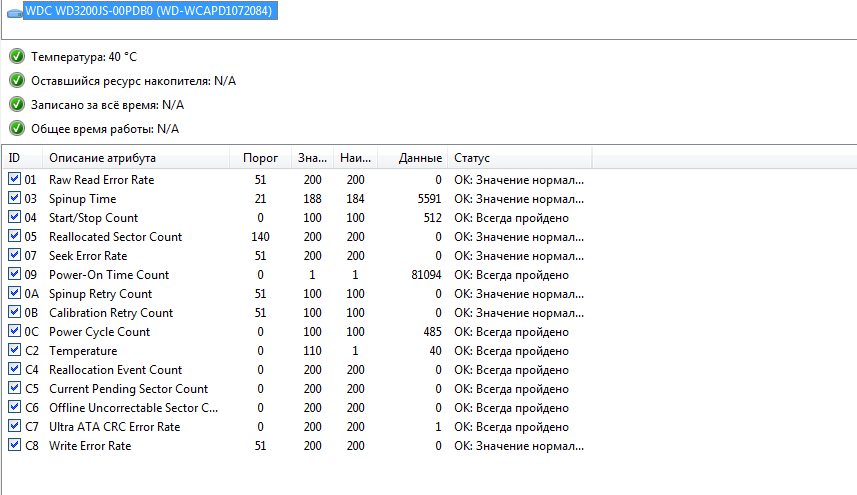The image size is (857, 495).
Task: Toggle checkbox for 07 Seek Error Rate
Action: coord(15,255)
